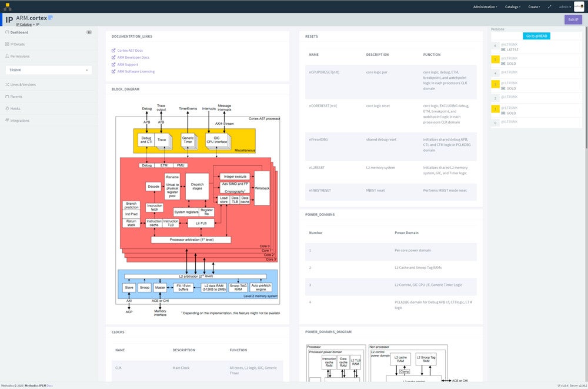588x389 pixels.
Task: Open the Catalogs dropdown menu
Action: 513,6
